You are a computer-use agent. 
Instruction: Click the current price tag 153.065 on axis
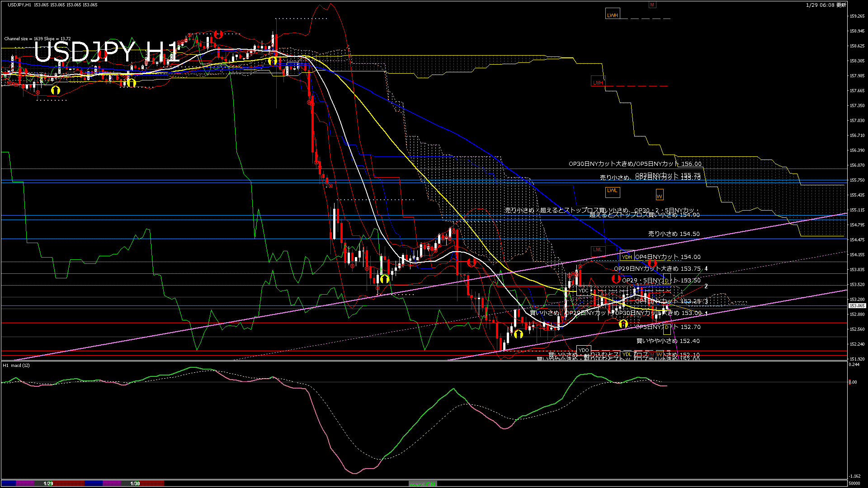tap(857, 306)
